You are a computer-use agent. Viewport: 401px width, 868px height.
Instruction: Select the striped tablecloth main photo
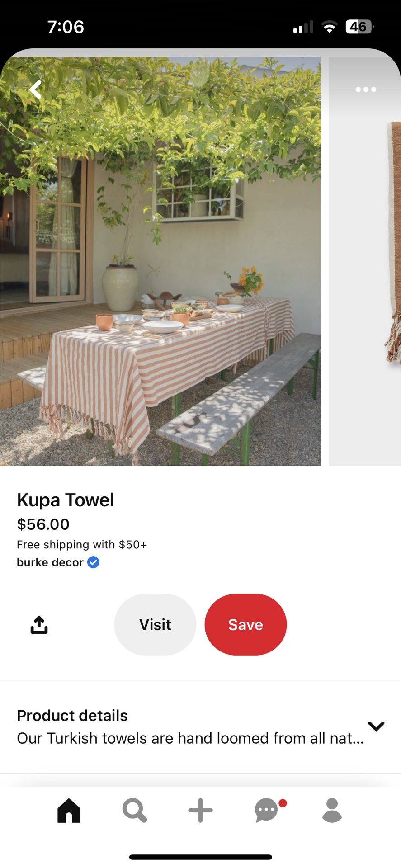(160, 261)
